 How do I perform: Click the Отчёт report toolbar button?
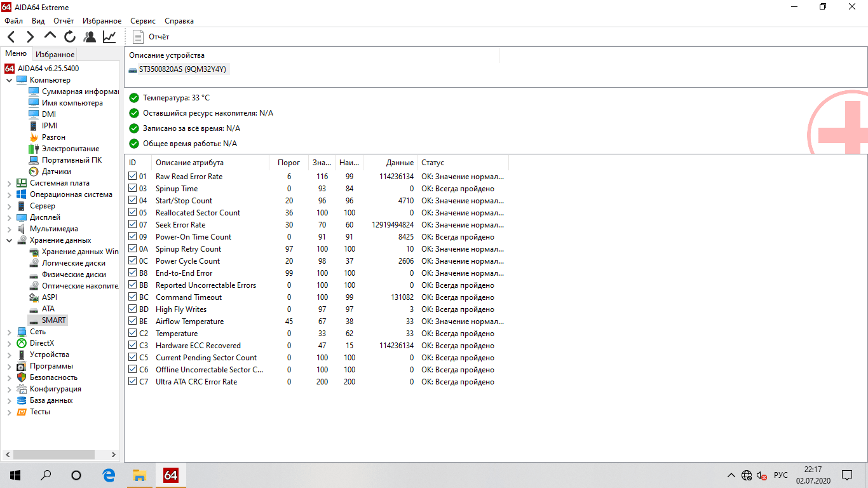(151, 37)
